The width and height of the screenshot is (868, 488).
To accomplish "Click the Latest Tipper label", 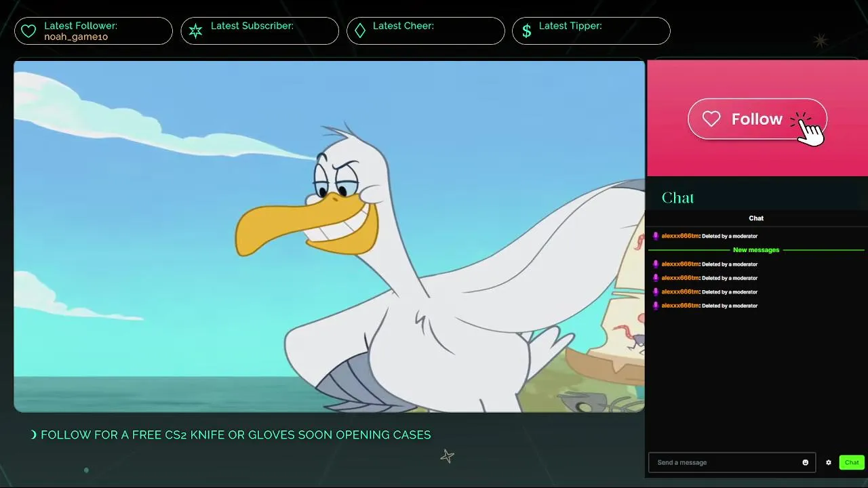I will 570,26.
